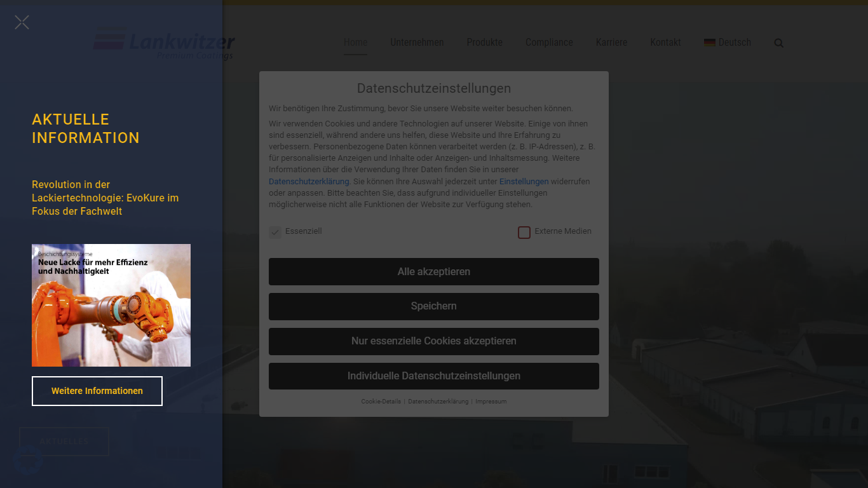Click the Weitere Informationen button
The image size is (868, 488).
pyautogui.click(x=97, y=391)
